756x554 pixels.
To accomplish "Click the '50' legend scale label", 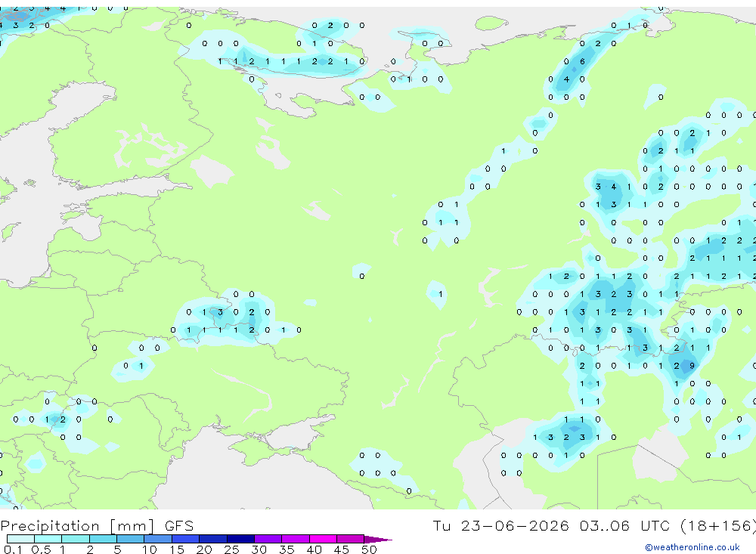I will (x=369, y=549).
